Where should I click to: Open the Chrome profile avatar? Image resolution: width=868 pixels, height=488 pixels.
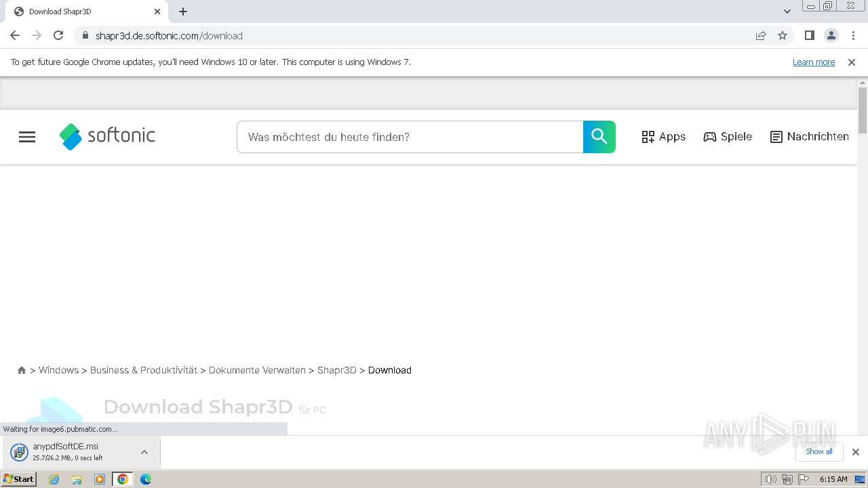coord(831,35)
